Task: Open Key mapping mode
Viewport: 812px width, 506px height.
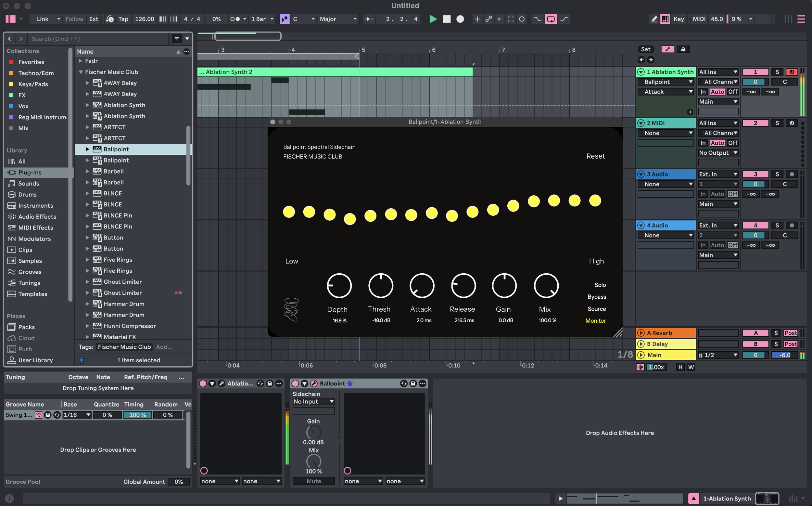Action: [679, 19]
